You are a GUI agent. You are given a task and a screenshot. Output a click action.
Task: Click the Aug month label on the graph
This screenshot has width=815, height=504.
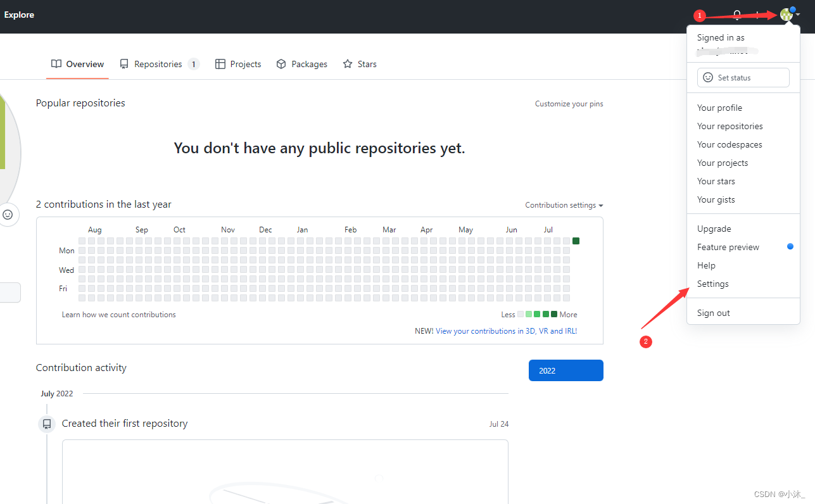click(94, 230)
